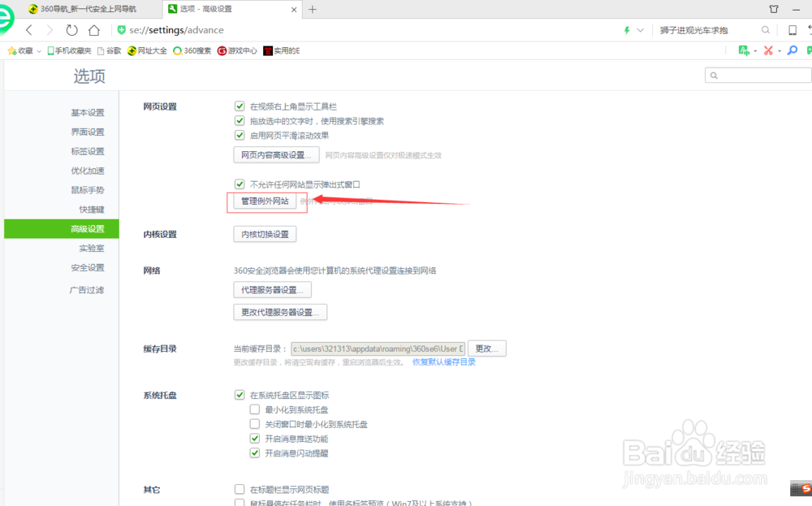The width and height of the screenshot is (812, 506).
Task: Click the magnifier icon in top search box
Action: 766,30
